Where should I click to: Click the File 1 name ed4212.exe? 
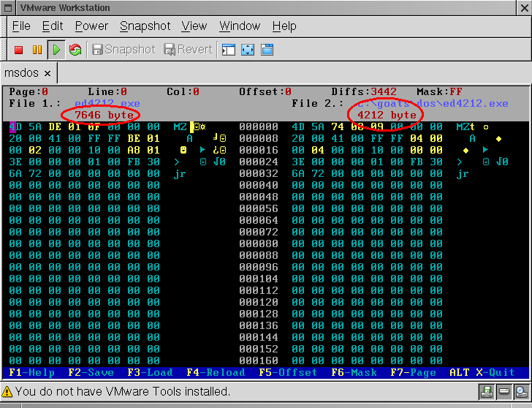107,103
